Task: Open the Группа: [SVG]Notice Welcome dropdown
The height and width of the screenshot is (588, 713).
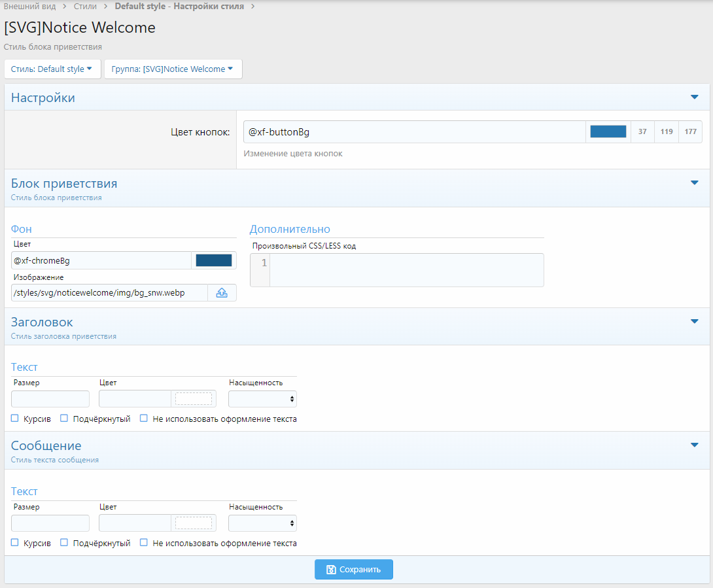Action: tap(173, 69)
